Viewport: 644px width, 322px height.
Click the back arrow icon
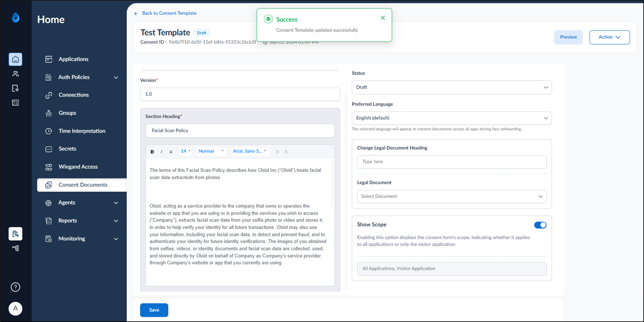pyautogui.click(x=136, y=13)
